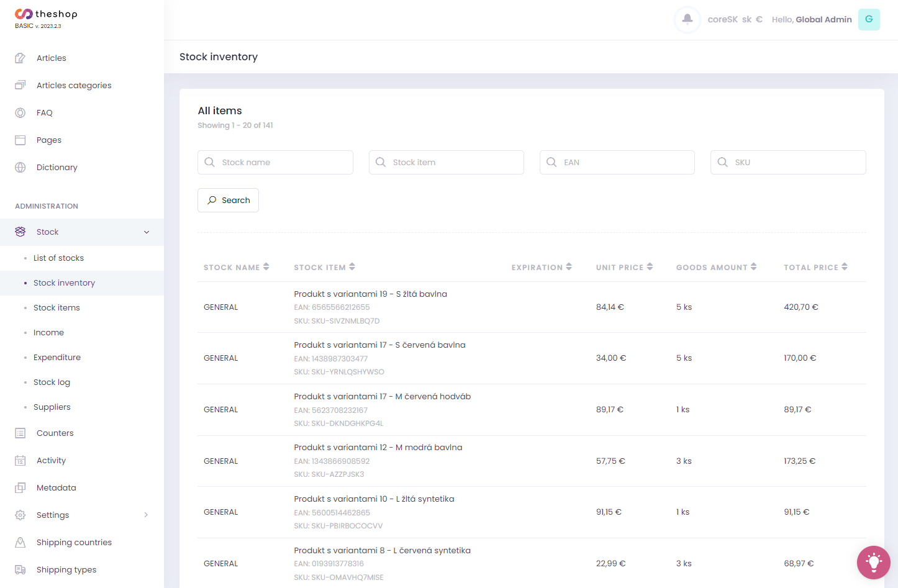Open the Stock items submenu entry
Viewport: 898px width, 588px height.
tap(57, 308)
